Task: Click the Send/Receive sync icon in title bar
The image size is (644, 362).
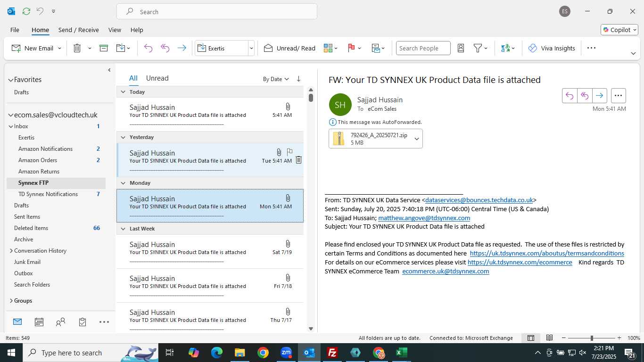Action: point(26,11)
